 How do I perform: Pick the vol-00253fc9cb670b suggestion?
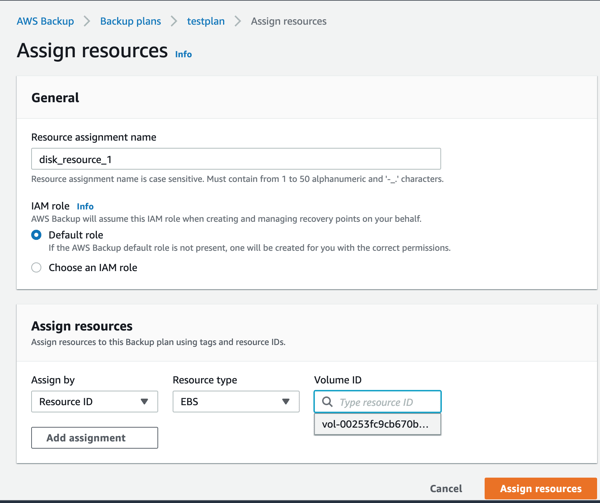(x=376, y=425)
